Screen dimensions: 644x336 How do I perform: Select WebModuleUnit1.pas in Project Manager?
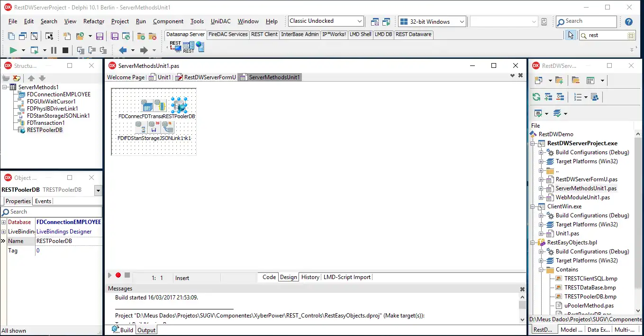[x=583, y=198]
